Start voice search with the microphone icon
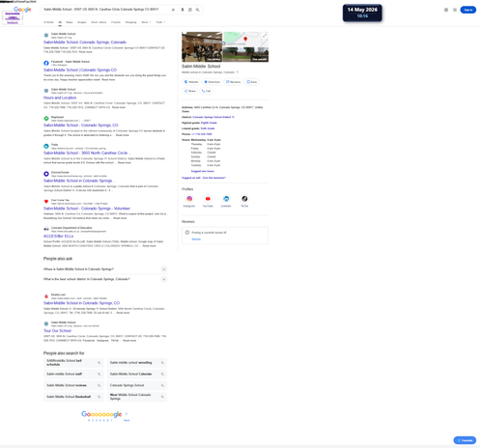 (183, 10)
